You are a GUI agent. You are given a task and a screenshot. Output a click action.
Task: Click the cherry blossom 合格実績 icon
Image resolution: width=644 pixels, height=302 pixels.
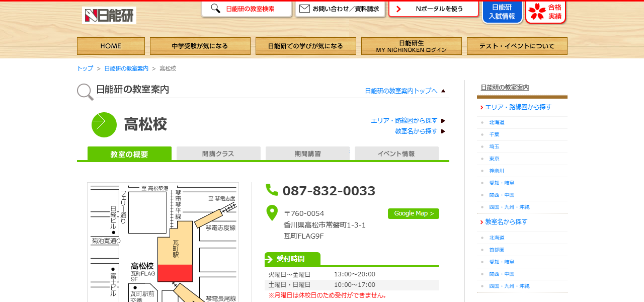[537, 11]
